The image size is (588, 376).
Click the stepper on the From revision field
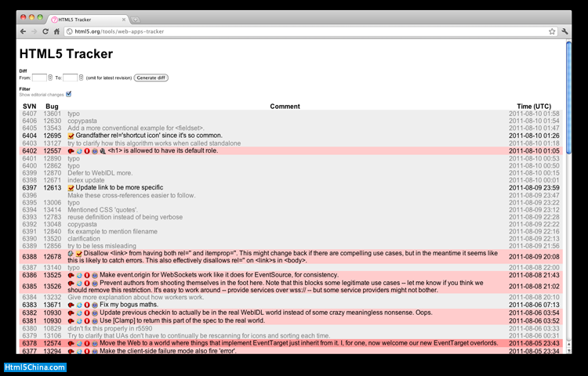pos(50,78)
